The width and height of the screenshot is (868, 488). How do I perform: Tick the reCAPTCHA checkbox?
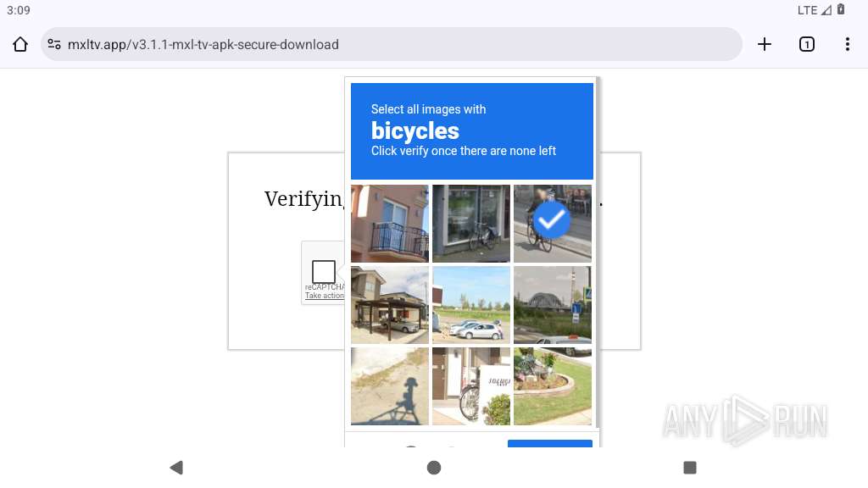pyautogui.click(x=324, y=272)
